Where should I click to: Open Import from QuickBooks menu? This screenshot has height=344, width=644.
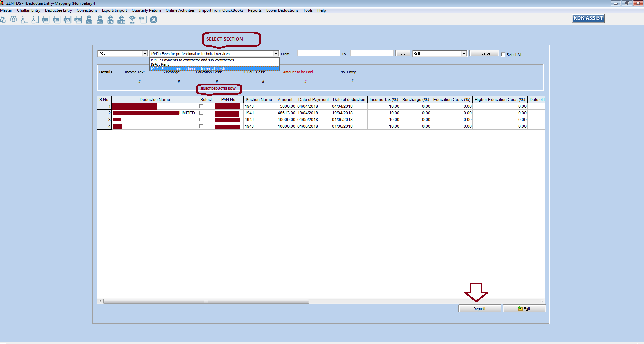221,10
